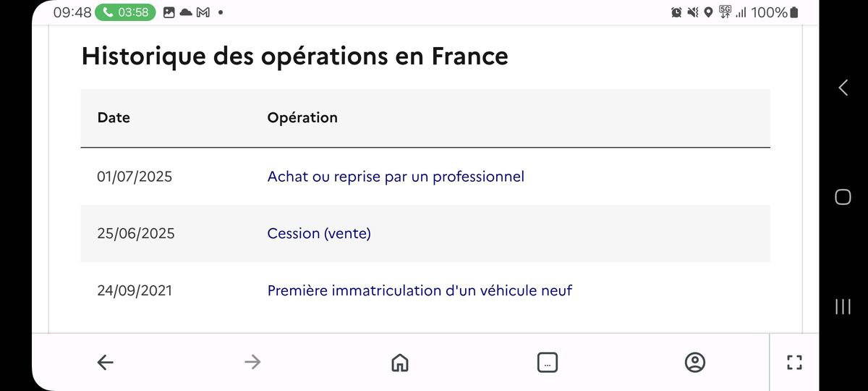
Task: Tap the Android back chevron
Action: pos(843,88)
